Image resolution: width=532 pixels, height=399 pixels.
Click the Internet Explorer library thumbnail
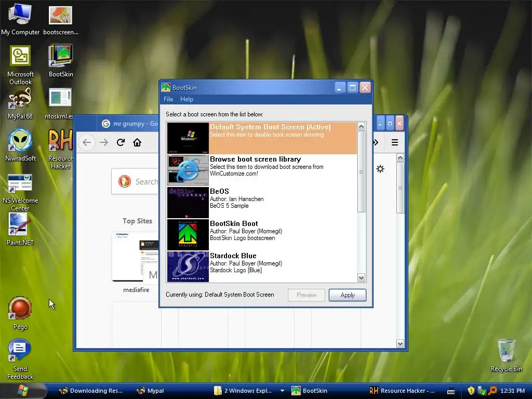click(x=188, y=170)
